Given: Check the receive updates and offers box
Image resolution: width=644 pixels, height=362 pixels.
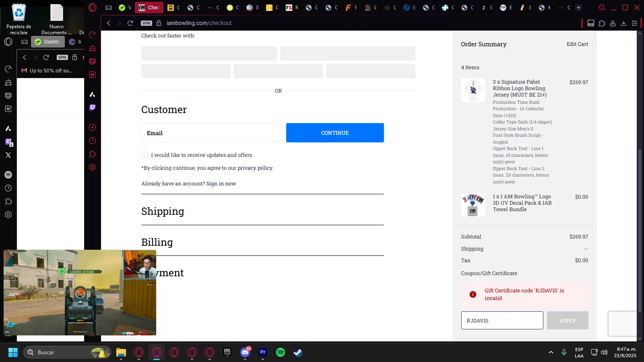Looking at the screenshot, I should click(x=144, y=155).
